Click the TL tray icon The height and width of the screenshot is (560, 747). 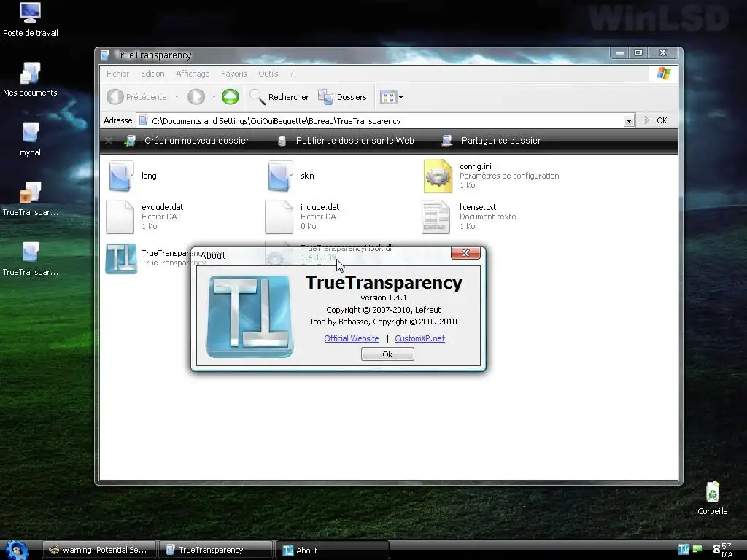(x=684, y=549)
